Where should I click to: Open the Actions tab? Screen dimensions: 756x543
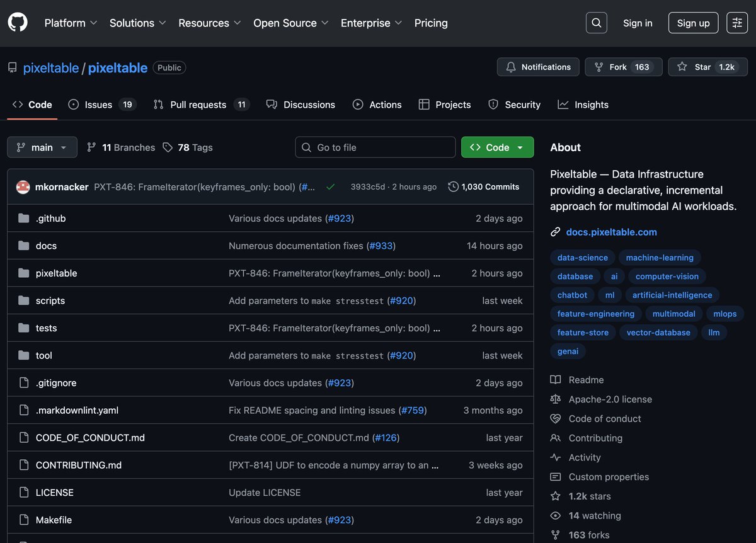(x=377, y=105)
